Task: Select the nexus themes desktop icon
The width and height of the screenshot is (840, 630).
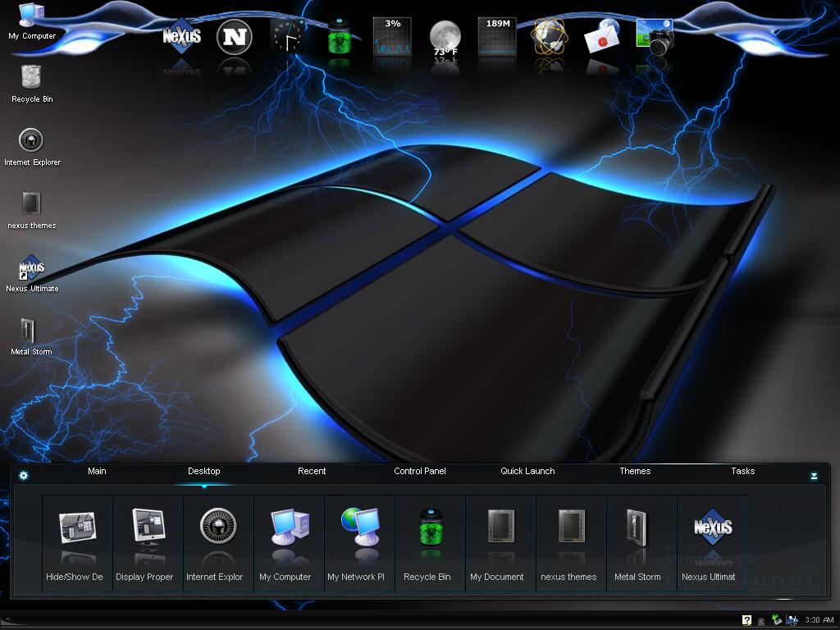Action: point(32,210)
